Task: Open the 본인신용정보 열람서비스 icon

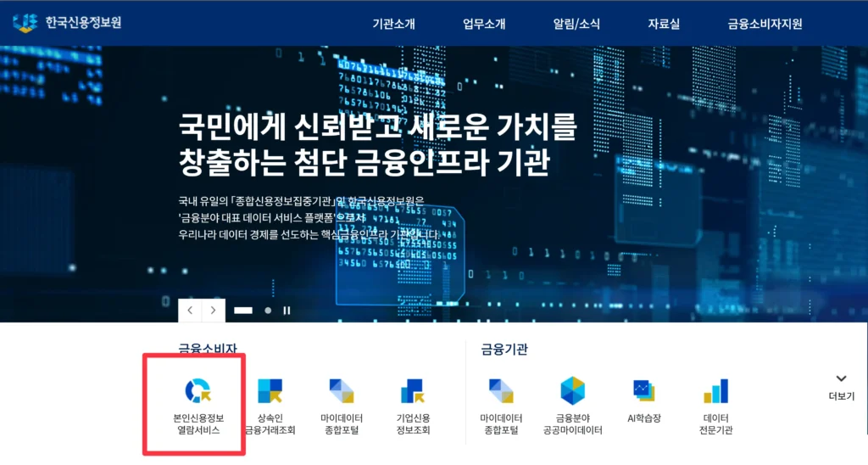Action: [197, 391]
